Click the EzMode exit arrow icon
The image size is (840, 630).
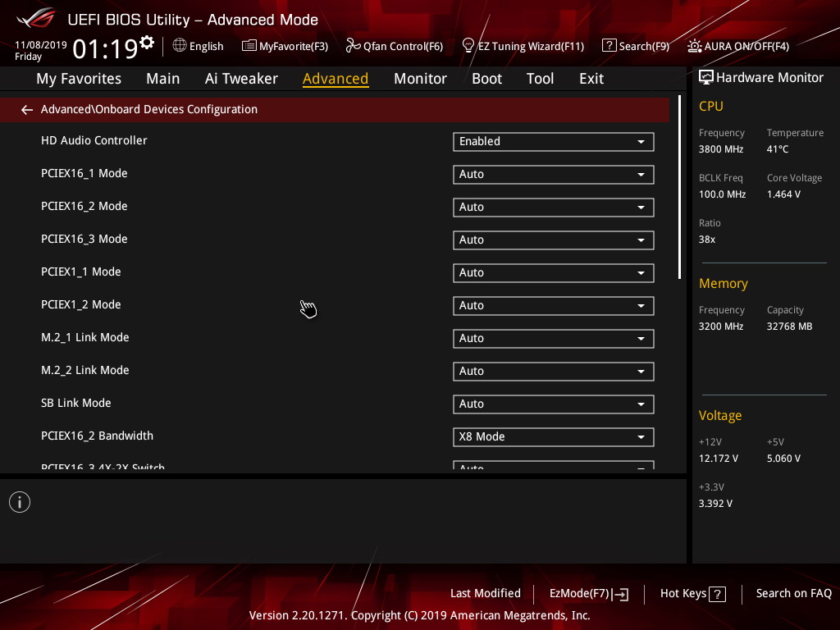(621, 594)
